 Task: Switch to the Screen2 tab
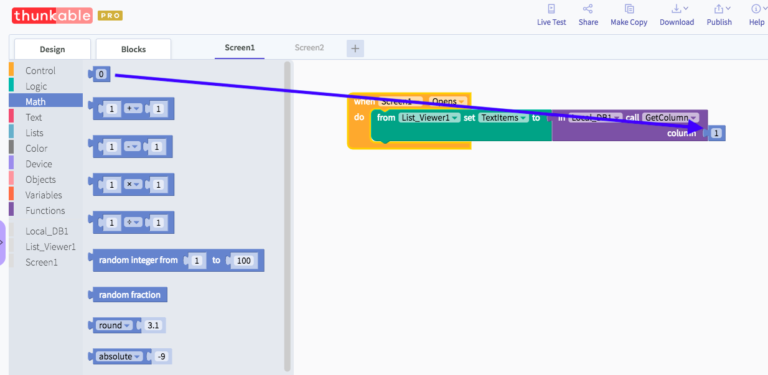[309, 47]
